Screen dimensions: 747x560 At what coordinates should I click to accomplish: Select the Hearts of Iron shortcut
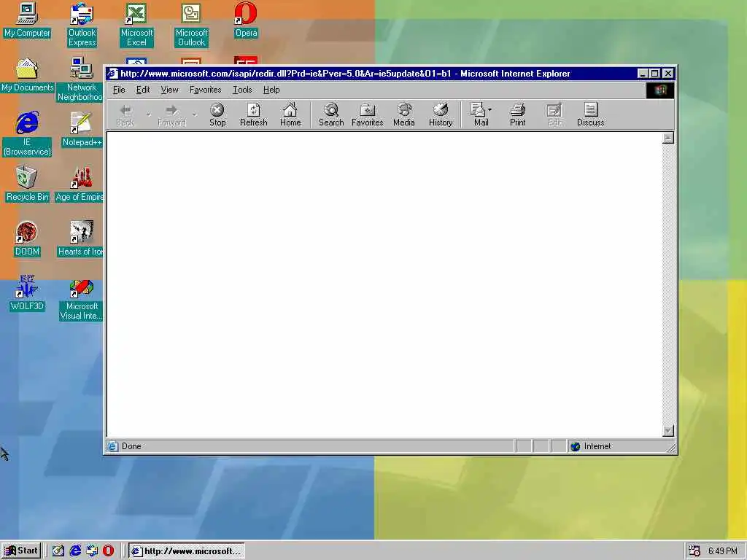point(80,239)
